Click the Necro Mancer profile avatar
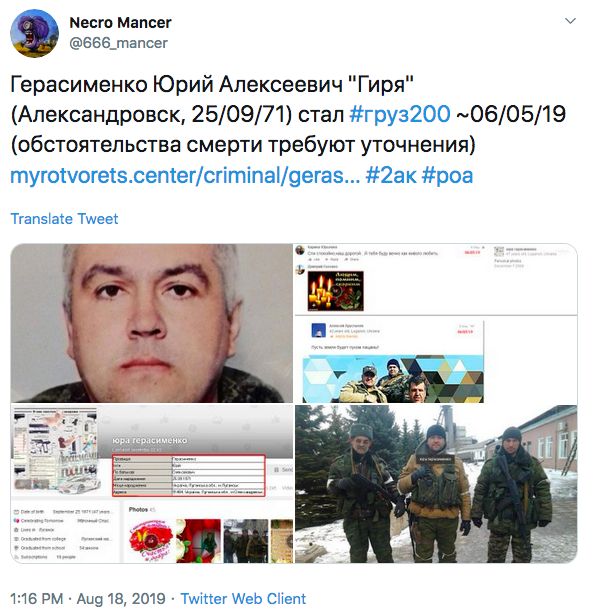The width and height of the screenshot is (590, 616). [35, 33]
